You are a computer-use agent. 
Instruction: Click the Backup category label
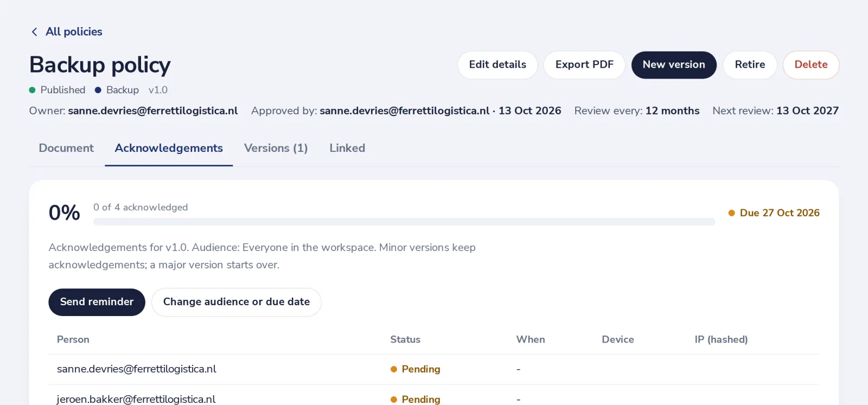click(x=117, y=90)
